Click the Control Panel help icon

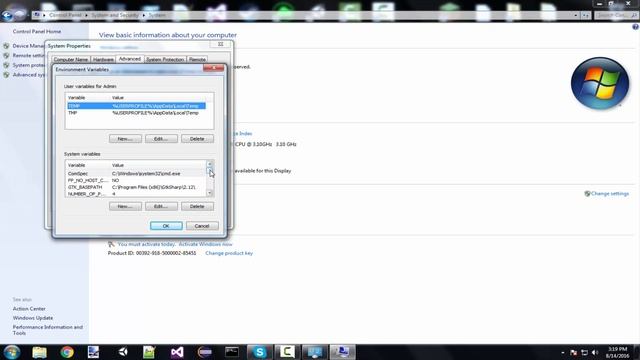(x=636, y=27)
